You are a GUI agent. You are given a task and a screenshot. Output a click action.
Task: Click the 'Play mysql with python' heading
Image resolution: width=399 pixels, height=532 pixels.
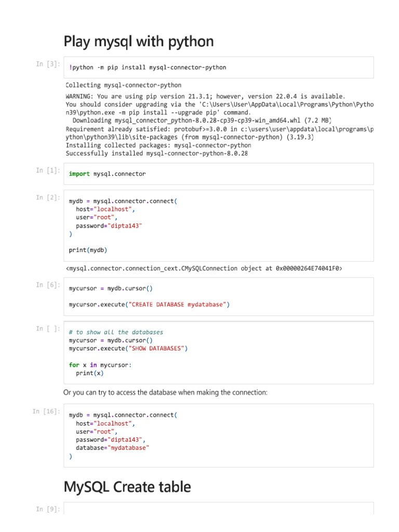tap(139, 42)
